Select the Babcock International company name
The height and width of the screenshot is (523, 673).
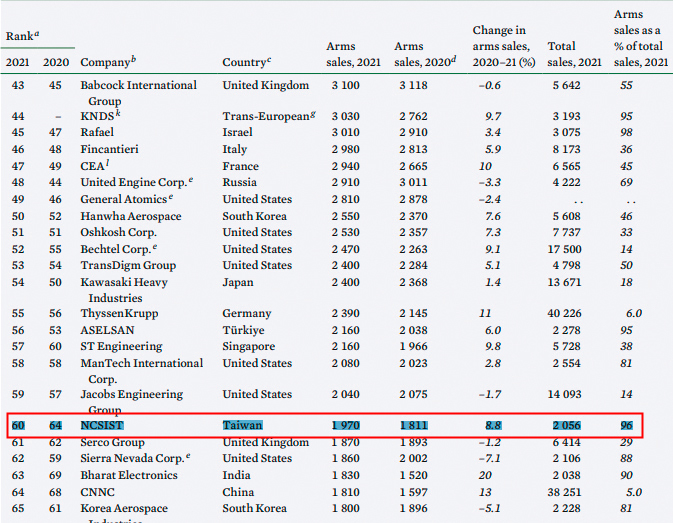[138, 93]
